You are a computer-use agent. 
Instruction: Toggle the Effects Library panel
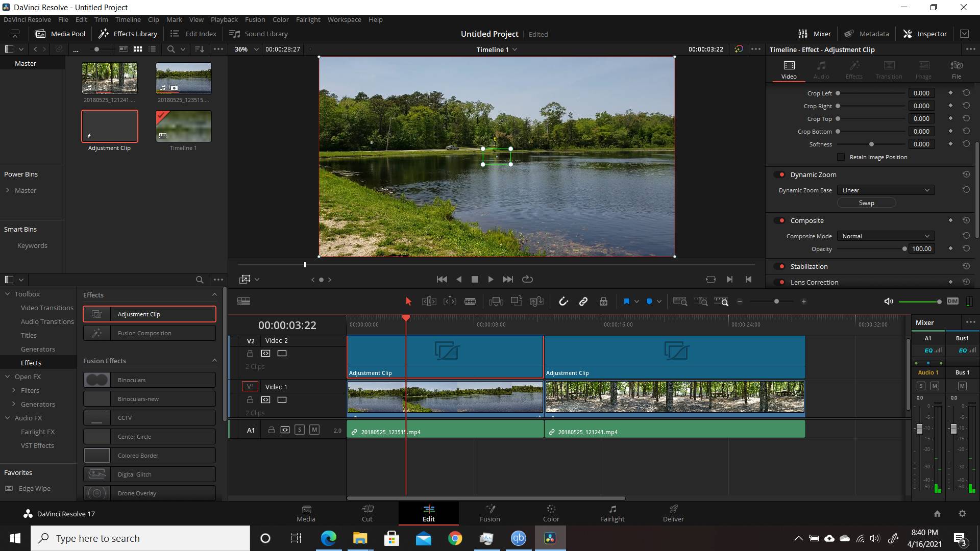pos(128,34)
